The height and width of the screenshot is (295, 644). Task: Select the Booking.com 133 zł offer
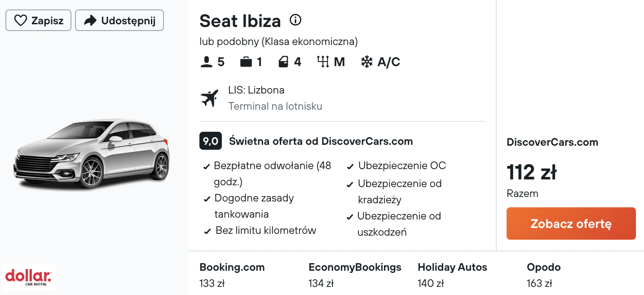pos(232,275)
